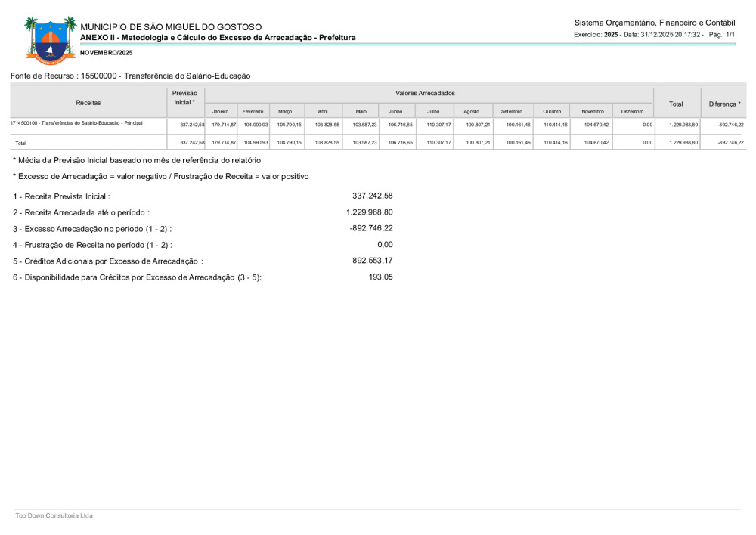Click the 892.553,17 créditos adicionais value
Viewport: 756px width, 535px height.
pos(373,260)
